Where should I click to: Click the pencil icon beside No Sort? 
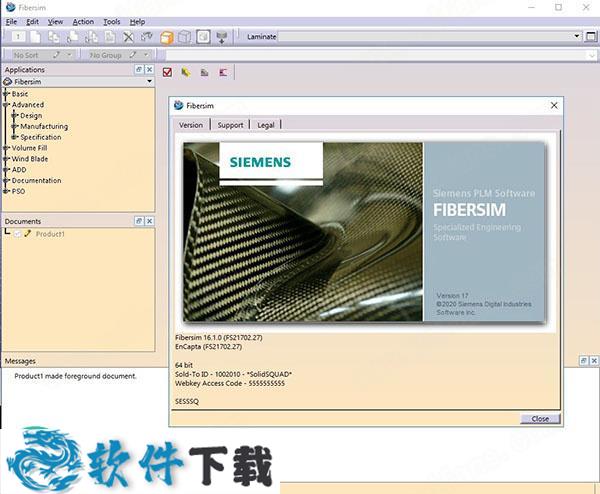point(57,55)
